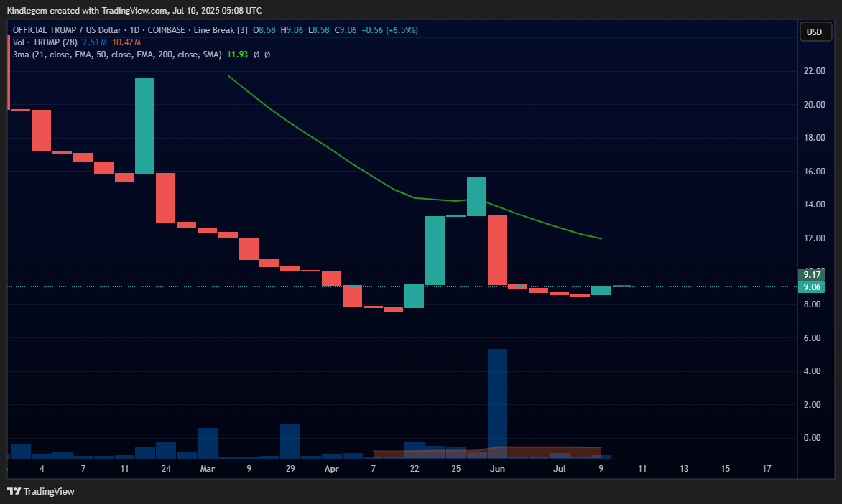Click the tall green line break bar reaching 21.50
The width and height of the screenshot is (842, 504).
tap(145, 126)
